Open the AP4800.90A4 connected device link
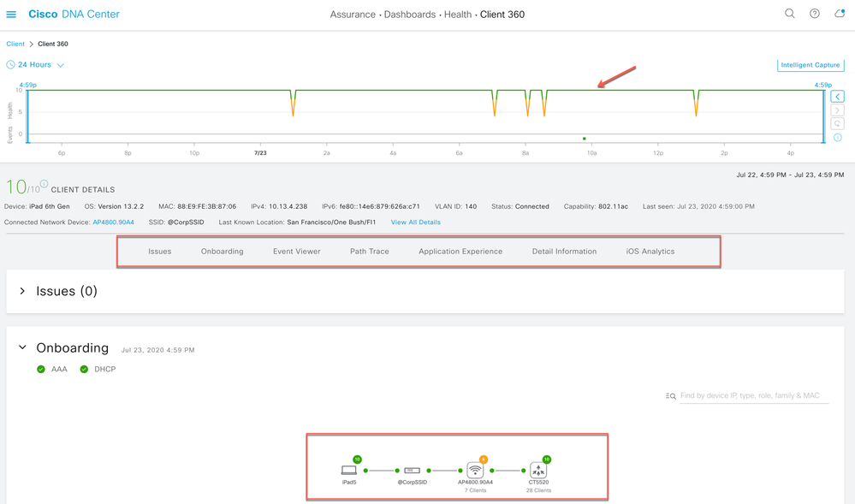Image resolution: width=855 pixels, height=504 pixels. [x=114, y=222]
